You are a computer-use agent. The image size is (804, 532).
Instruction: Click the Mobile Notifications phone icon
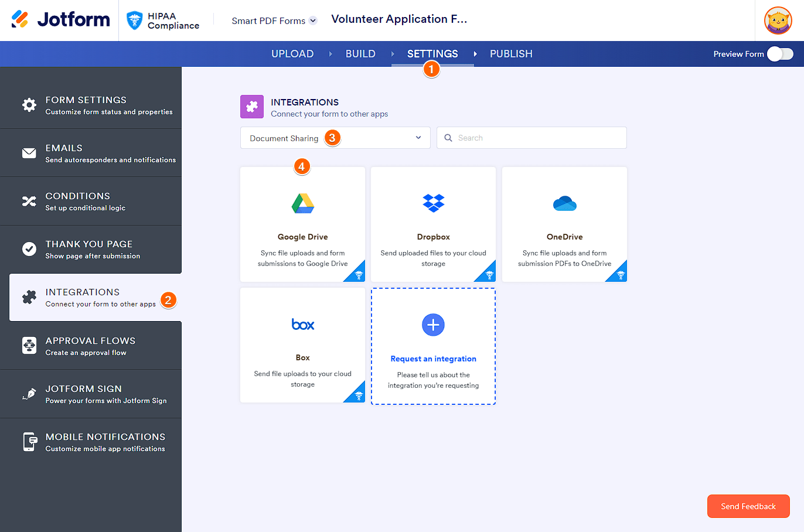coord(29,442)
